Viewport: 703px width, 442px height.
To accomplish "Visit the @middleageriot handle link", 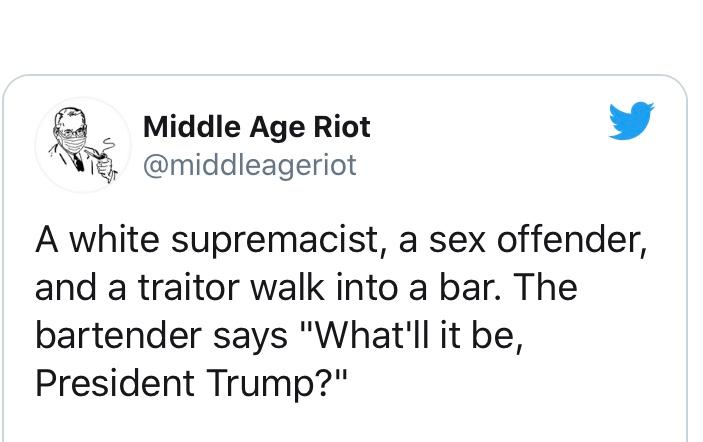I will coord(250,166).
